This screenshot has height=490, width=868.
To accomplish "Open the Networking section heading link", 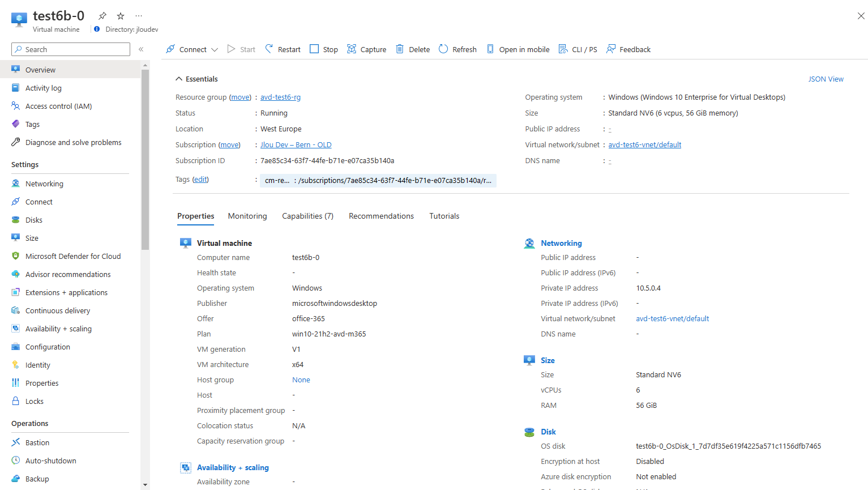I will coord(561,243).
